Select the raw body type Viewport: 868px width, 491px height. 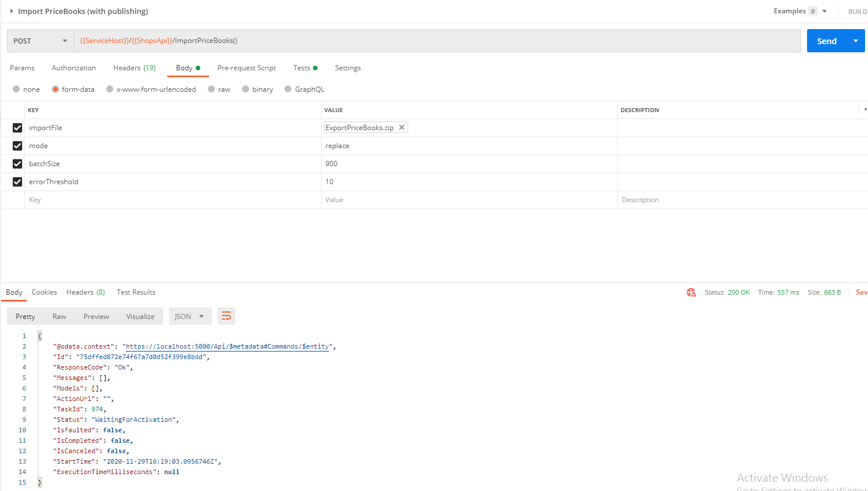click(211, 89)
